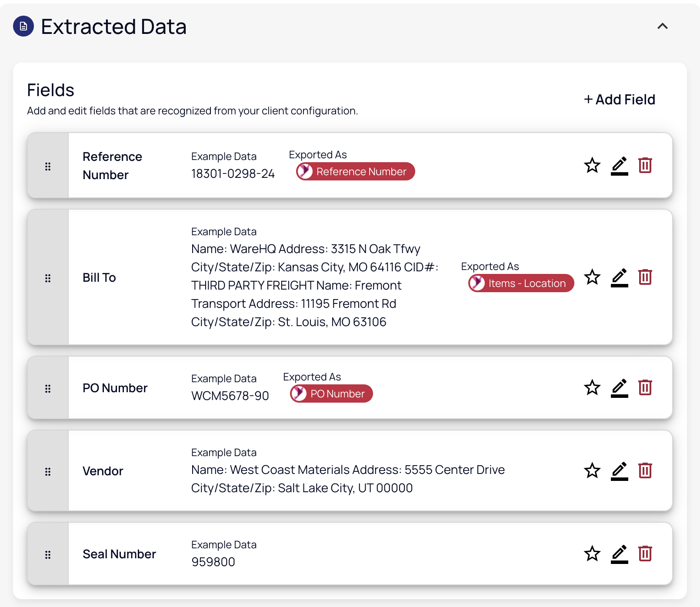The width and height of the screenshot is (700, 607).
Task: Delete the Vendor field
Action: [x=645, y=470]
